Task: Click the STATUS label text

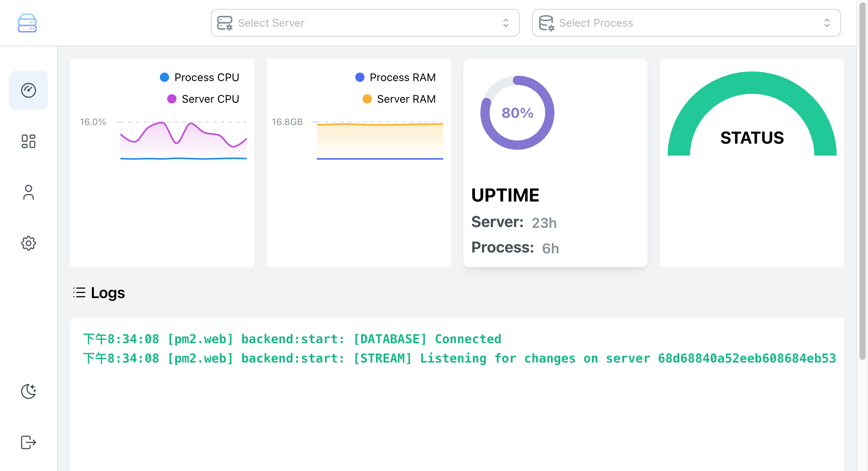Action: coord(752,138)
